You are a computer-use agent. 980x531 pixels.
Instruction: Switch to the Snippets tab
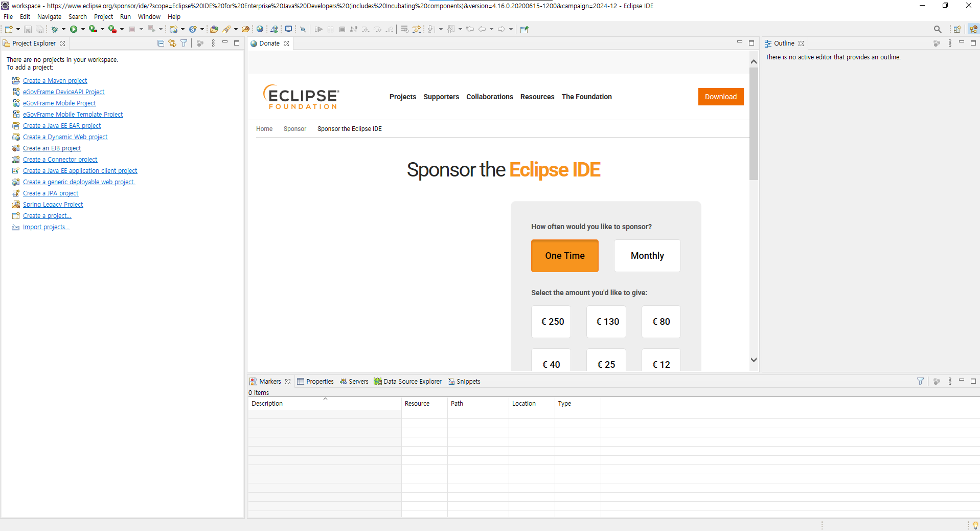point(464,382)
